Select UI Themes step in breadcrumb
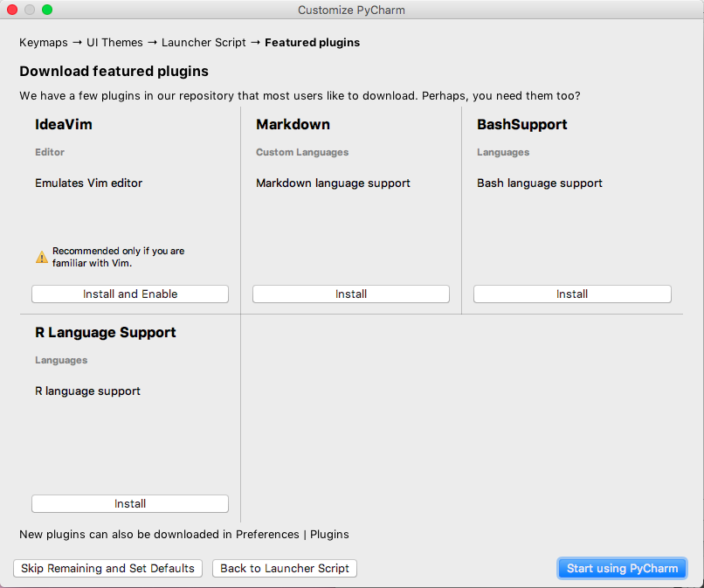This screenshot has width=704, height=588. click(x=114, y=42)
